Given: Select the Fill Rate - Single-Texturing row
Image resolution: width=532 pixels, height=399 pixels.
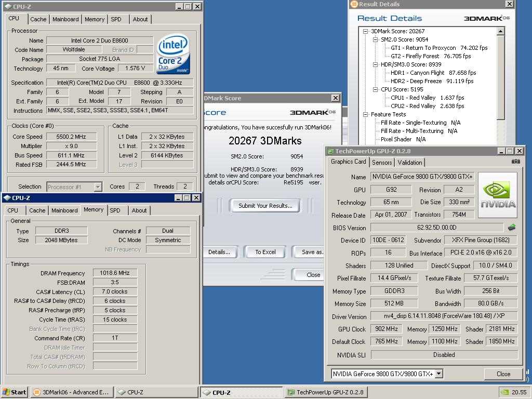Looking at the screenshot, I should [421, 123].
